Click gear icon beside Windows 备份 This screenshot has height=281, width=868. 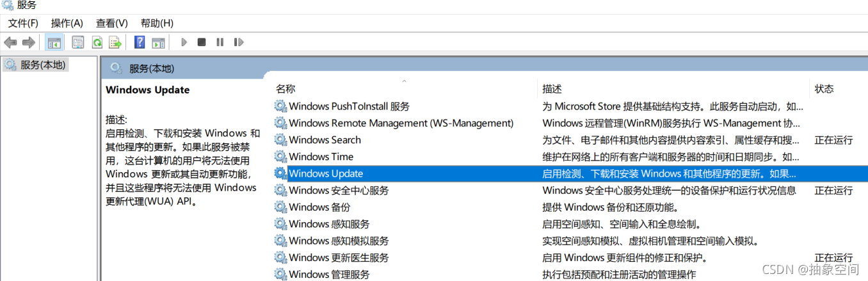tap(280, 207)
